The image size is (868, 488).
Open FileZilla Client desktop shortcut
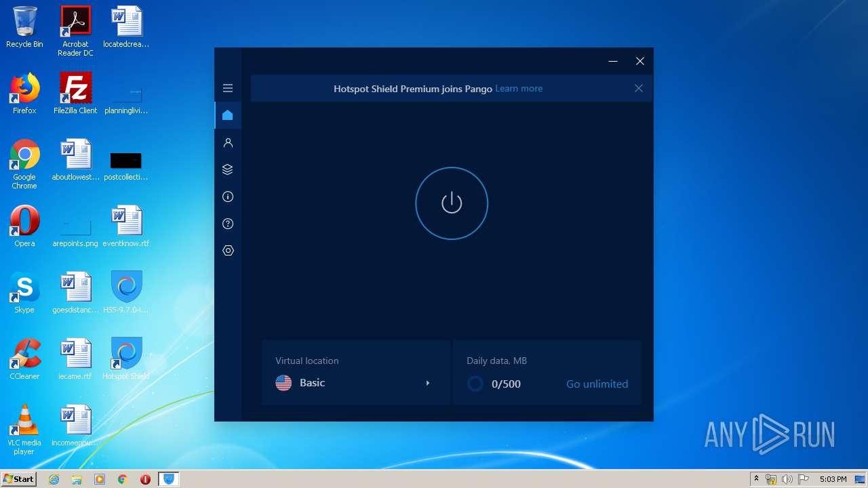[x=75, y=94]
